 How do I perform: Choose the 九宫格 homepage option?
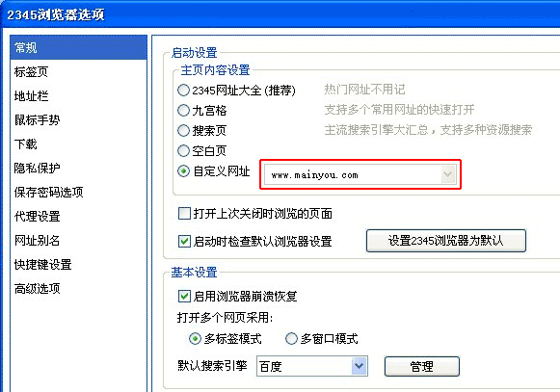point(183,111)
